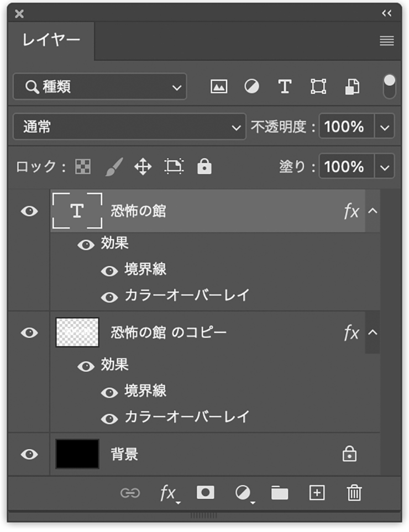Screen dimensions: 409x532
Task: Hide the 背景 layer
Action: (x=29, y=454)
